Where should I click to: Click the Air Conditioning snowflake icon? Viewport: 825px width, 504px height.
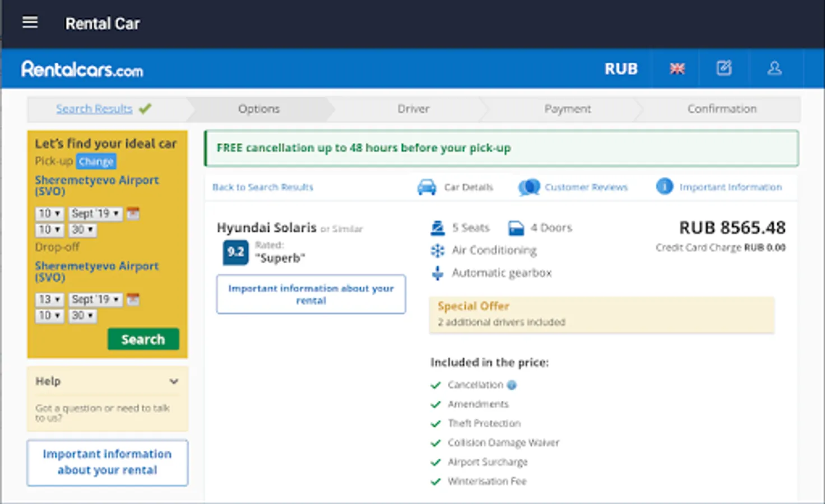pyautogui.click(x=437, y=250)
